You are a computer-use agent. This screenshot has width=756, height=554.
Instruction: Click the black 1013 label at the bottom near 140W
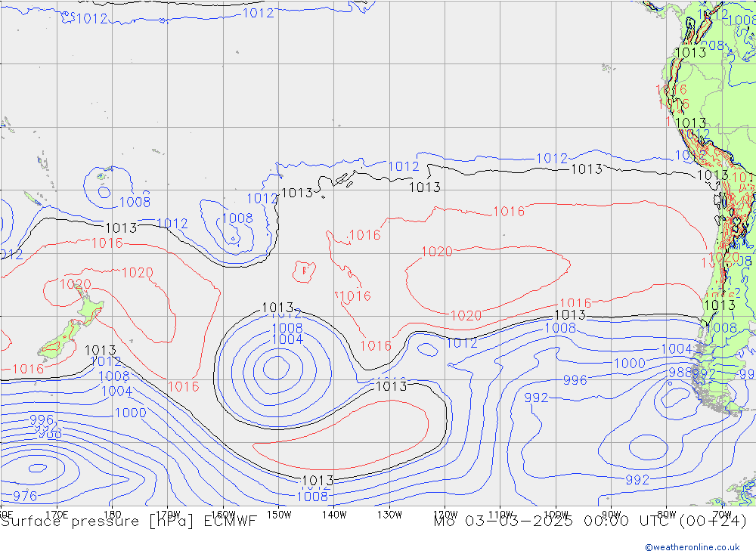pyautogui.click(x=318, y=481)
